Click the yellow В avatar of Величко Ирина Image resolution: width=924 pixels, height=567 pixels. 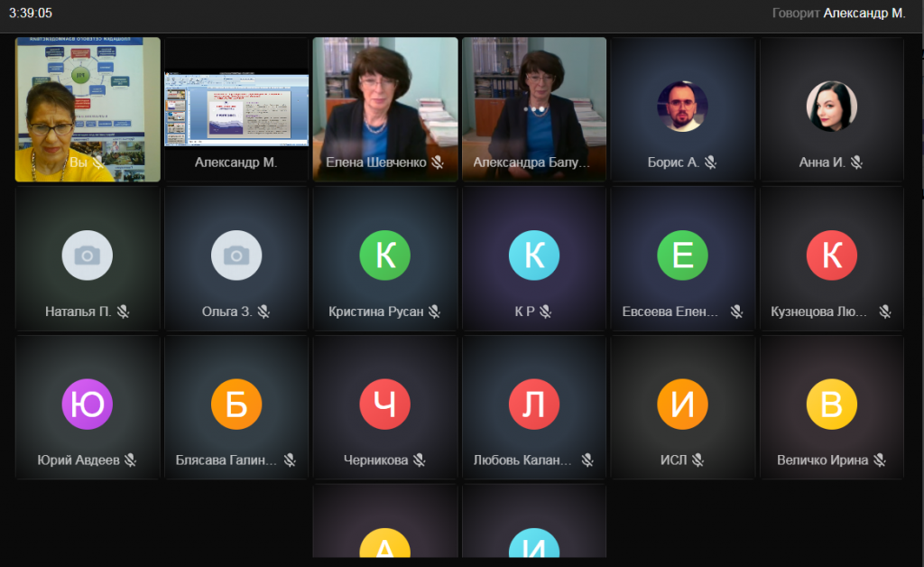tap(831, 404)
